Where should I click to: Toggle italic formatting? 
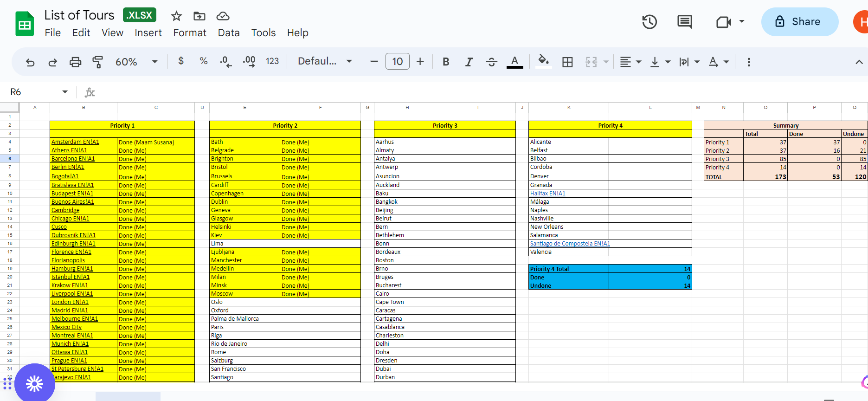pyautogui.click(x=469, y=62)
